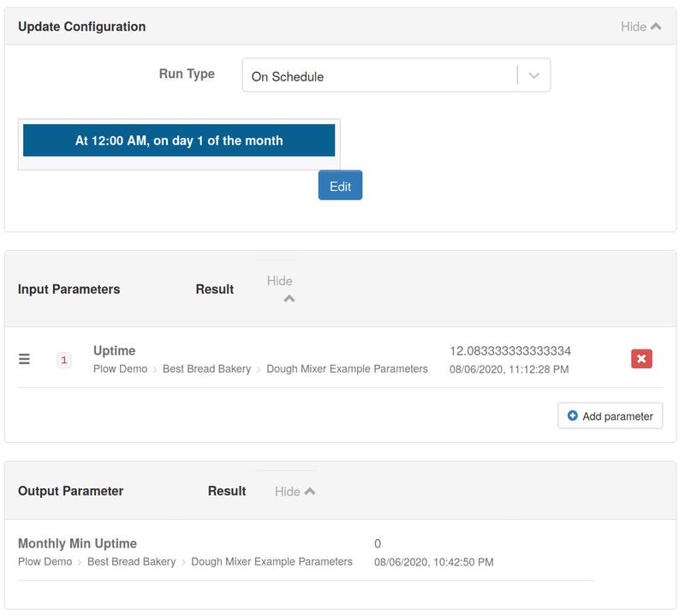This screenshot has width=685, height=616.
Task: Click Plow Demo breadcrumb under Monthly Min Uptime
Action: click(45, 562)
